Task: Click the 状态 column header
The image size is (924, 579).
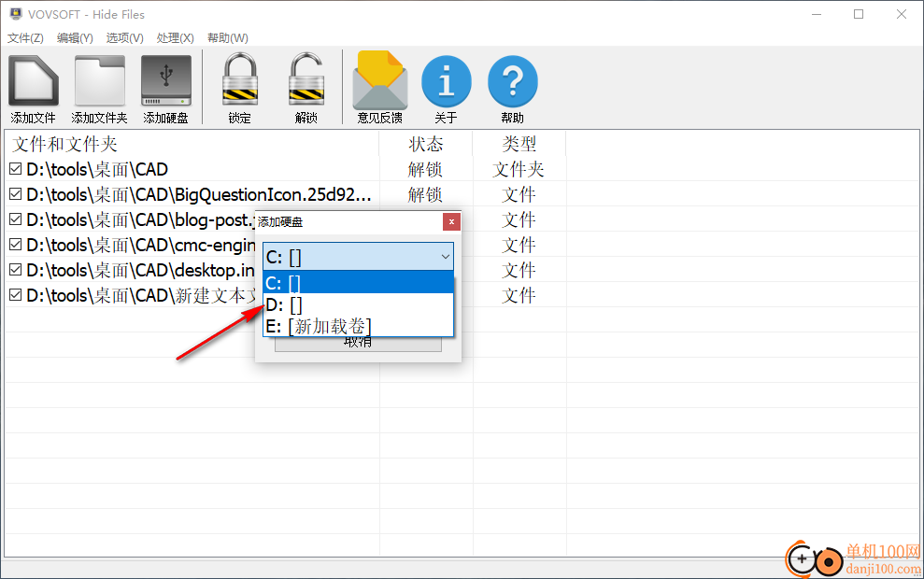Action: (426, 144)
